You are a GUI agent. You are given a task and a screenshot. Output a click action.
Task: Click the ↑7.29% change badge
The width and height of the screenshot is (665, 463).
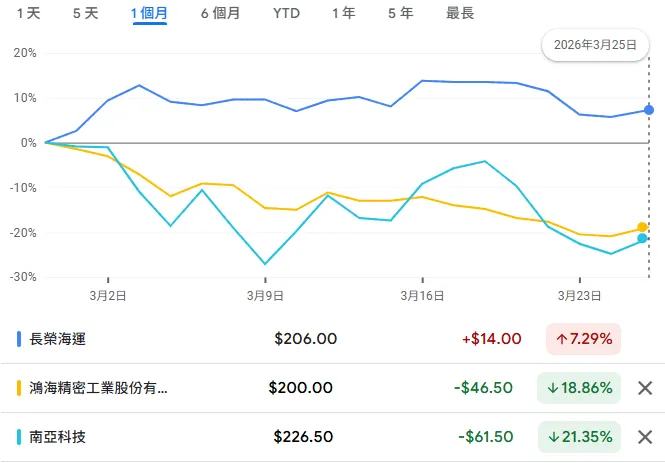583,339
